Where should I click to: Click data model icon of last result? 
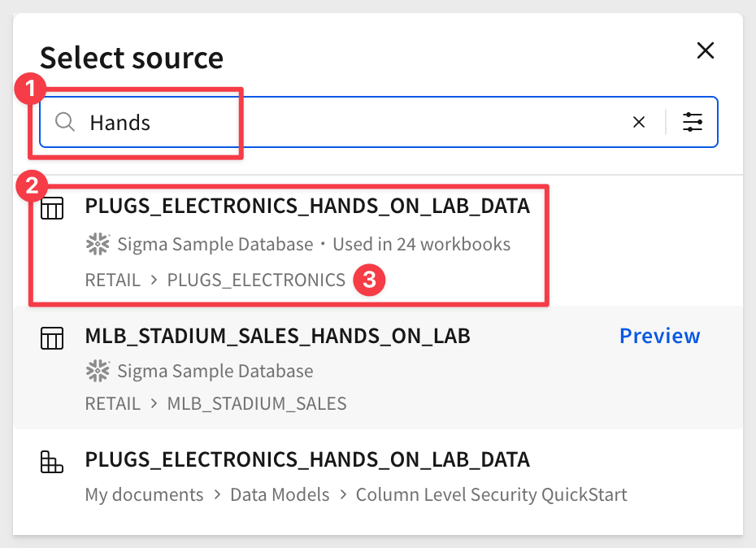[52, 462]
